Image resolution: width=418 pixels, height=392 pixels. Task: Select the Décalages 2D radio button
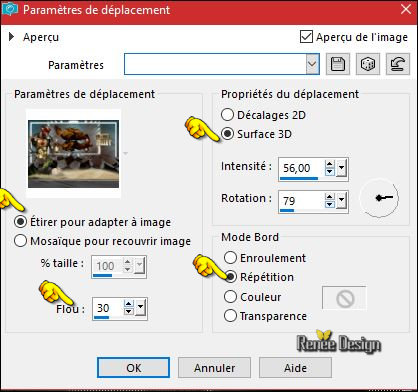(227, 115)
